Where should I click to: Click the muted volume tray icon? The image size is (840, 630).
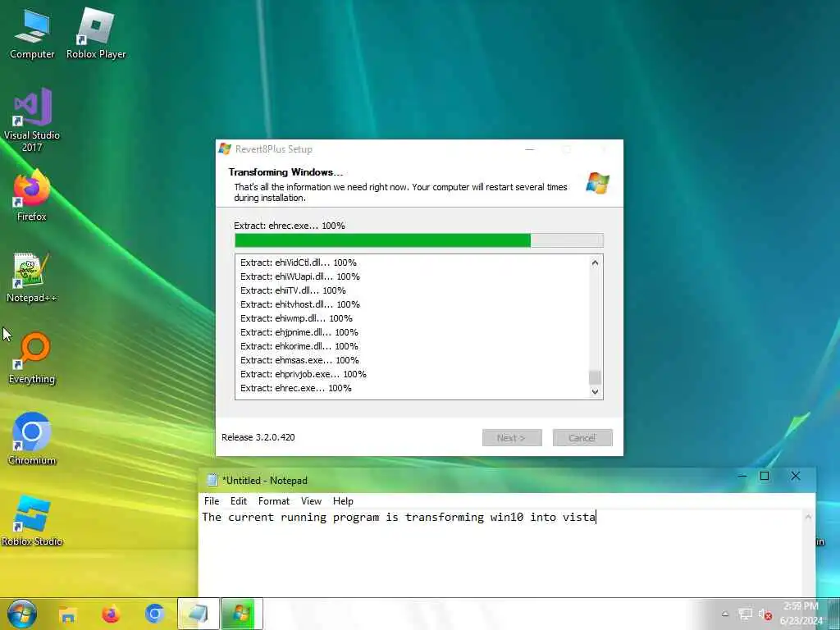click(x=765, y=614)
